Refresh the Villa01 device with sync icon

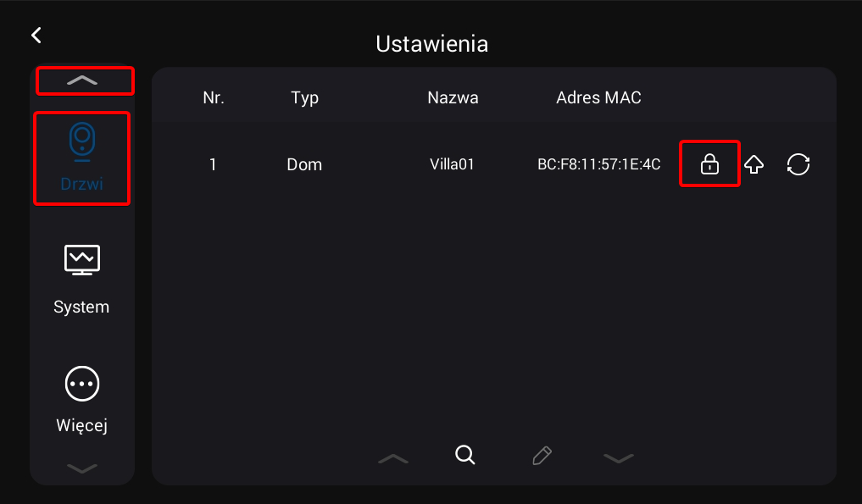[x=798, y=164]
